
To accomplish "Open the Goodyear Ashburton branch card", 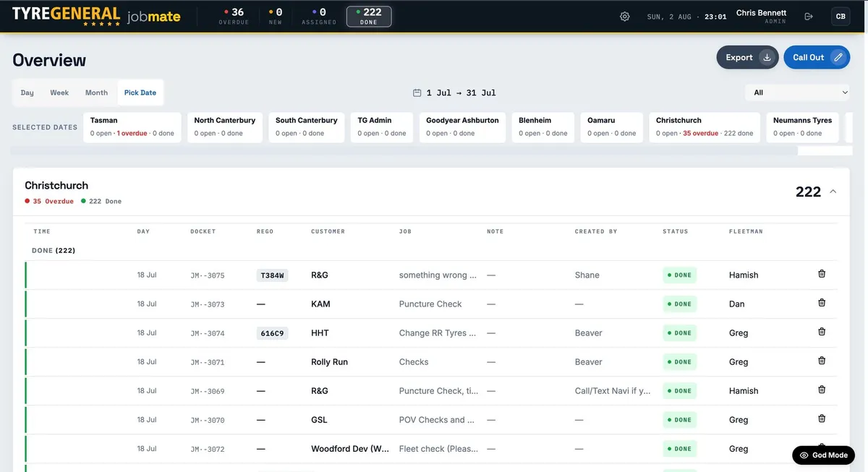I will tap(463, 126).
